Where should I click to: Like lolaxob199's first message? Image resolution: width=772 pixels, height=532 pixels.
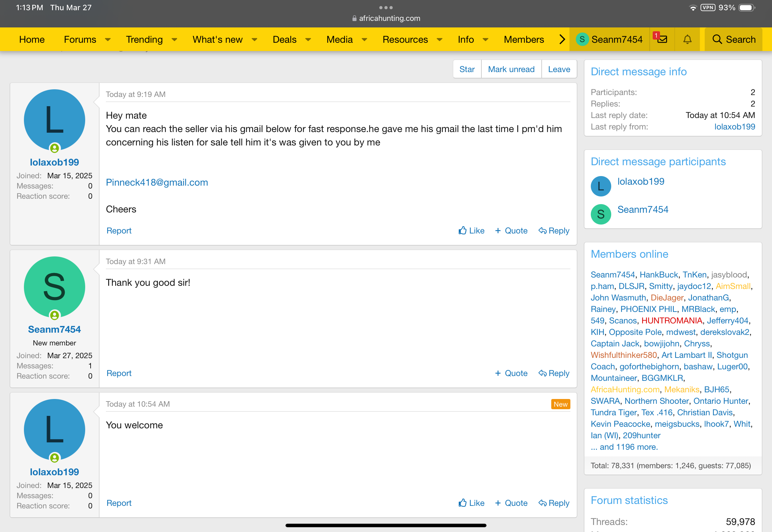pos(471,231)
